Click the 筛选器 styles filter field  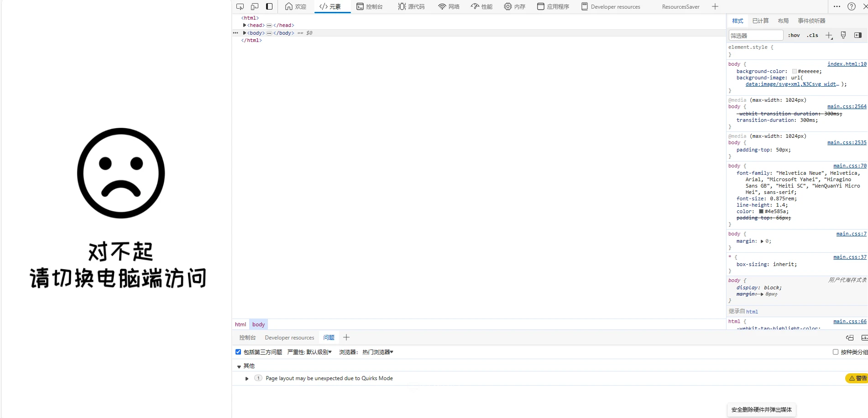point(756,35)
